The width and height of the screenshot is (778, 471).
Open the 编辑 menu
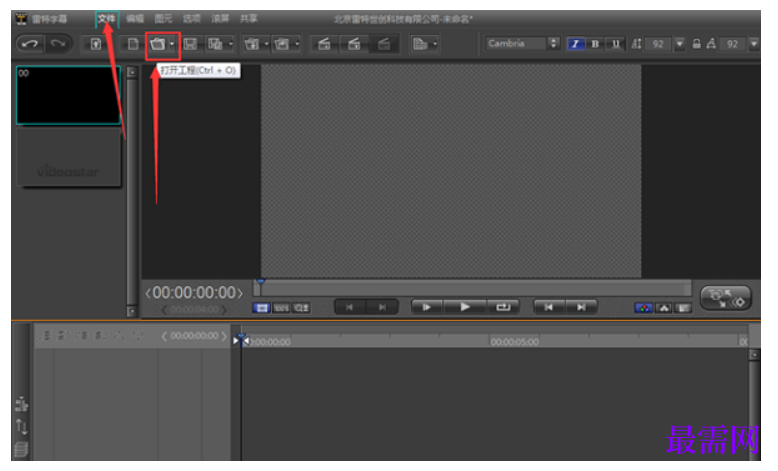click(x=135, y=19)
